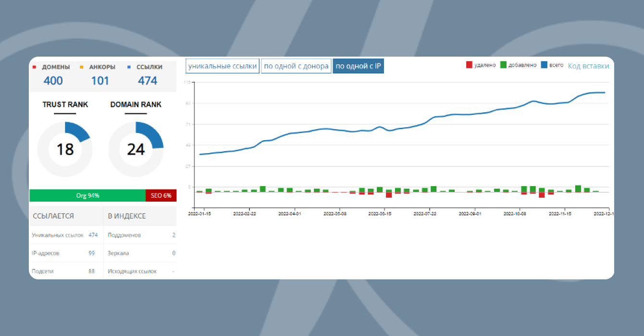Click the 'Подсети' row label
Viewport: 644px width, 336px height.
(x=42, y=271)
